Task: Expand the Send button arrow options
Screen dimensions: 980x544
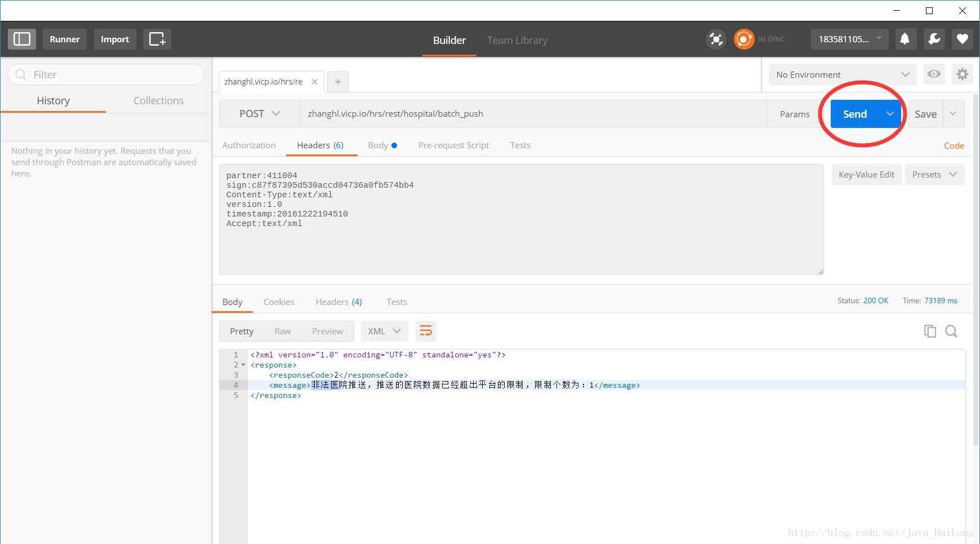Action: pos(890,114)
